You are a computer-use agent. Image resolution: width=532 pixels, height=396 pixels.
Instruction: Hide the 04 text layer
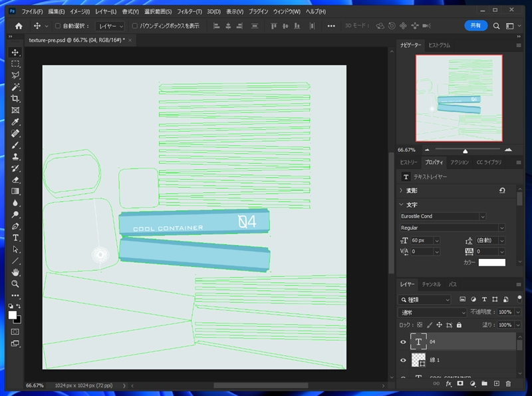(403, 341)
